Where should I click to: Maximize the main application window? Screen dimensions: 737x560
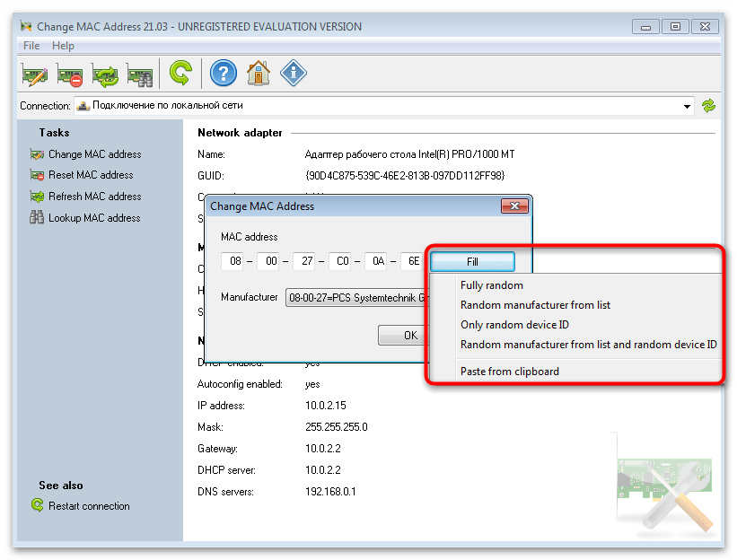pos(675,27)
